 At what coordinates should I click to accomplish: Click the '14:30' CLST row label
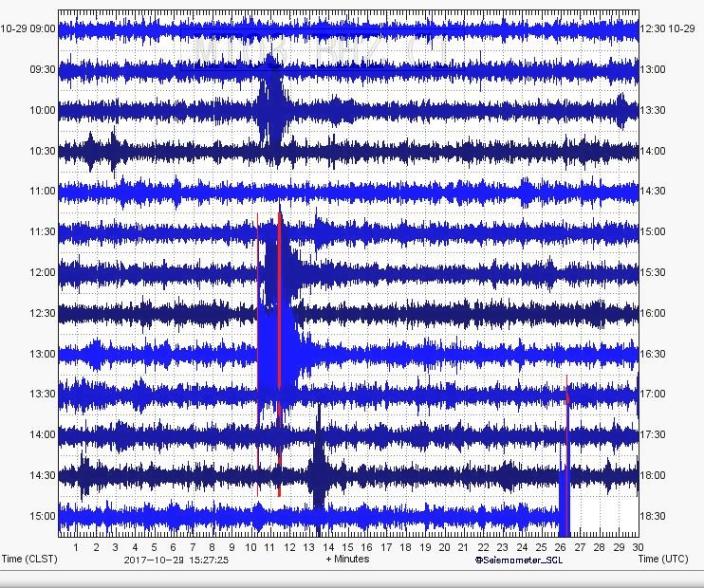click(43, 475)
